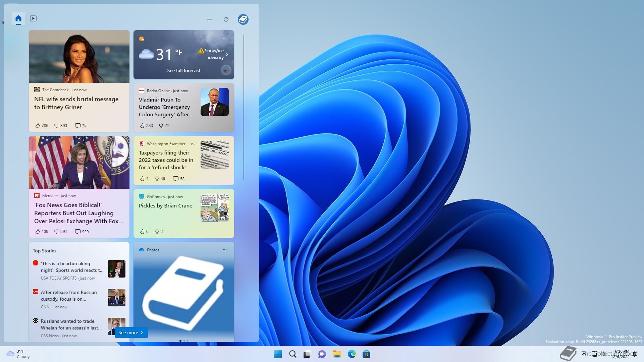Open Task View on taskbar
This screenshot has height=362, width=644.
coord(308,354)
